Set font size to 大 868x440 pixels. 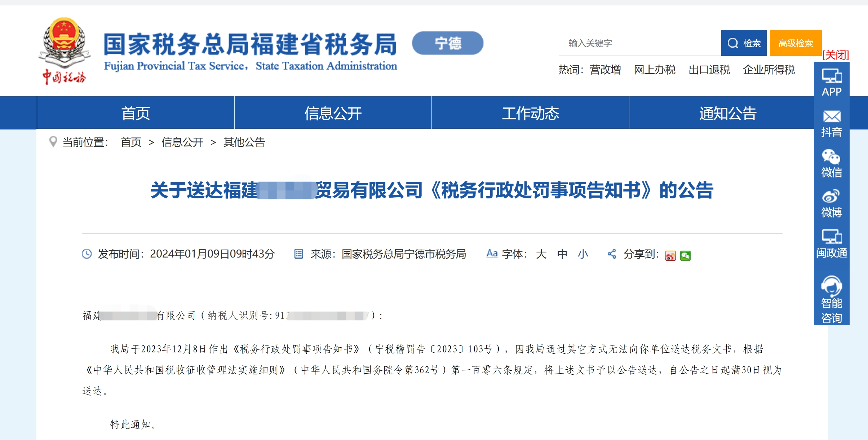(541, 254)
